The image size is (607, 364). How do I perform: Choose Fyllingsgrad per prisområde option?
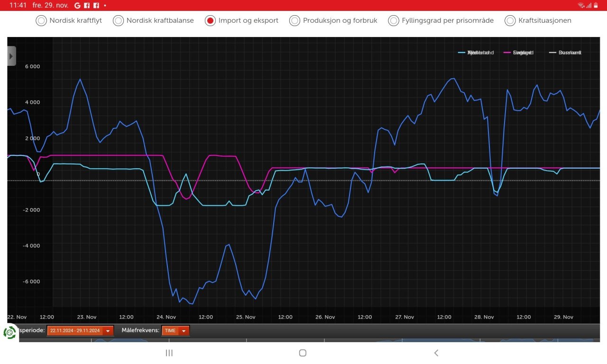[393, 20]
